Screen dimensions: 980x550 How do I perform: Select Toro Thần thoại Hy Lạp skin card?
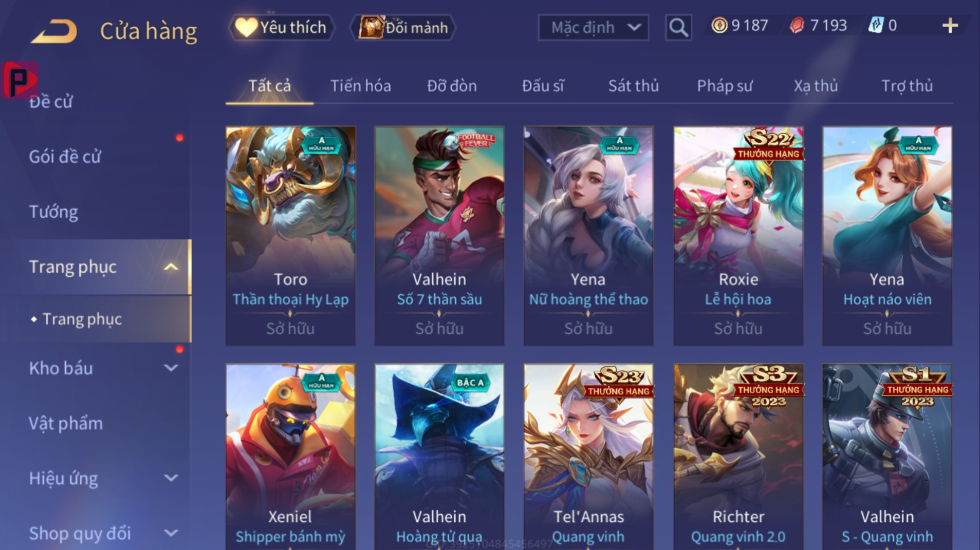(x=290, y=236)
